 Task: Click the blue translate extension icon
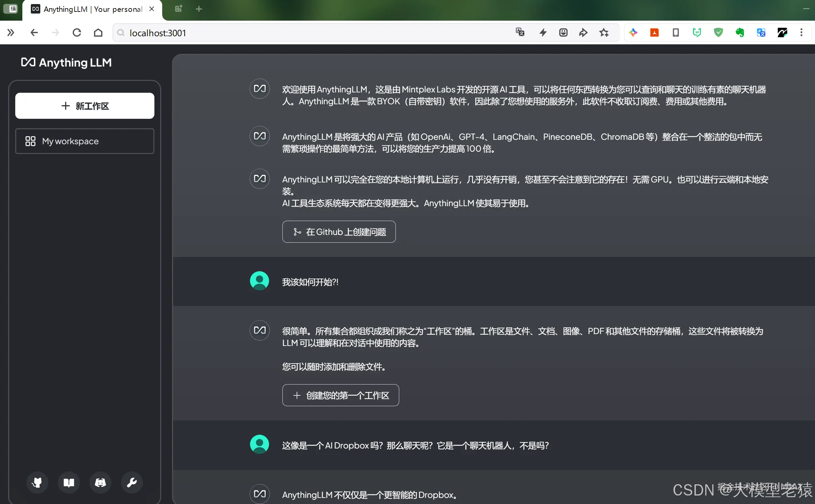[761, 32]
